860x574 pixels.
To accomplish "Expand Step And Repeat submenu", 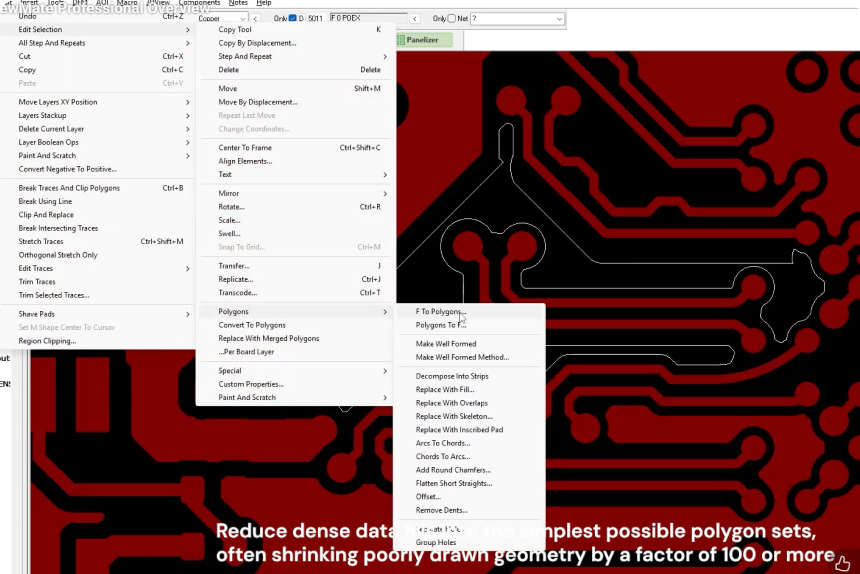I will coord(295,56).
